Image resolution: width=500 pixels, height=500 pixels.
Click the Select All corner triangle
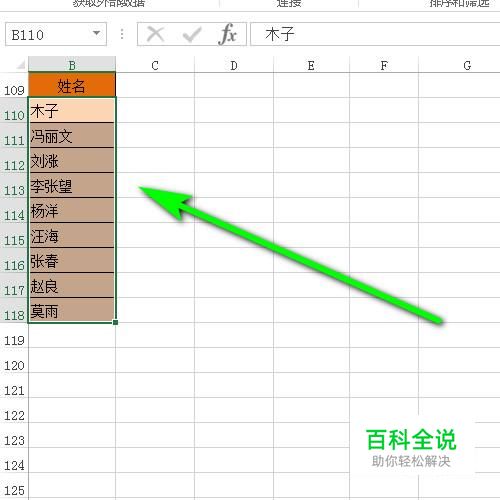pyautogui.click(x=21, y=64)
